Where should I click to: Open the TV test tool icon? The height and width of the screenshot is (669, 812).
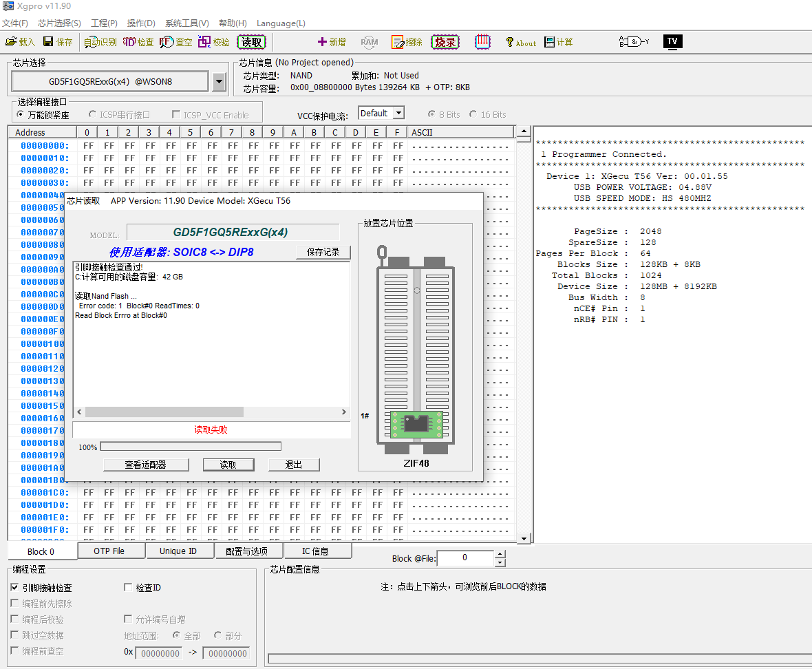point(672,41)
